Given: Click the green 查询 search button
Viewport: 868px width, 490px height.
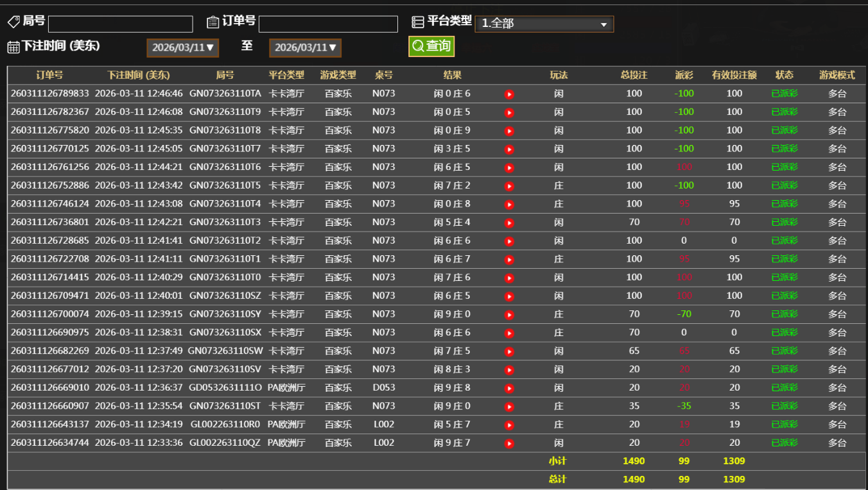Looking at the screenshot, I should 431,46.
